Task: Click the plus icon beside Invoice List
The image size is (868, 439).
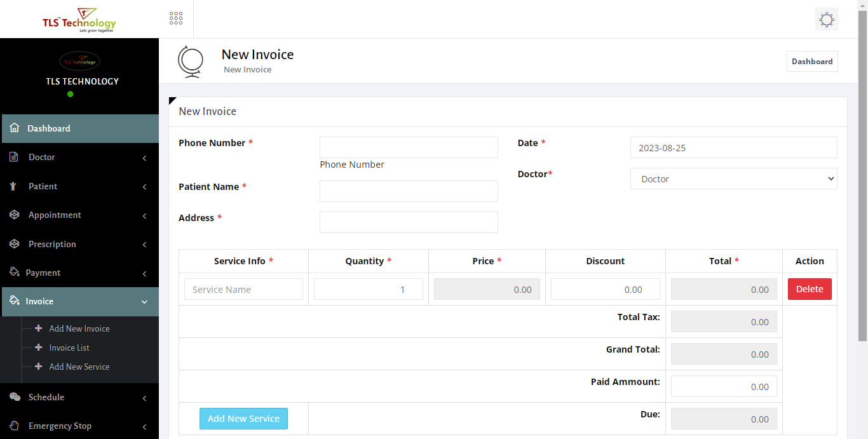Action: tap(39, 348)
